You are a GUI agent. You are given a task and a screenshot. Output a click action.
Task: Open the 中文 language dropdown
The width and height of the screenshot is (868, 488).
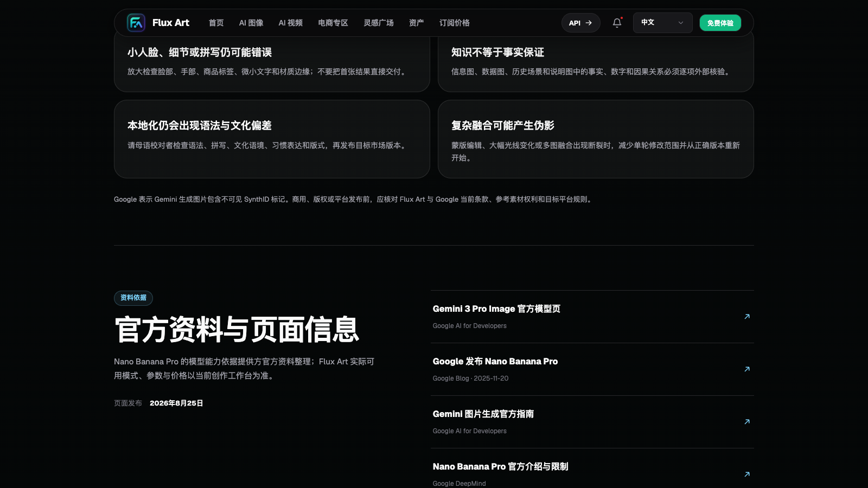(662, 23)
